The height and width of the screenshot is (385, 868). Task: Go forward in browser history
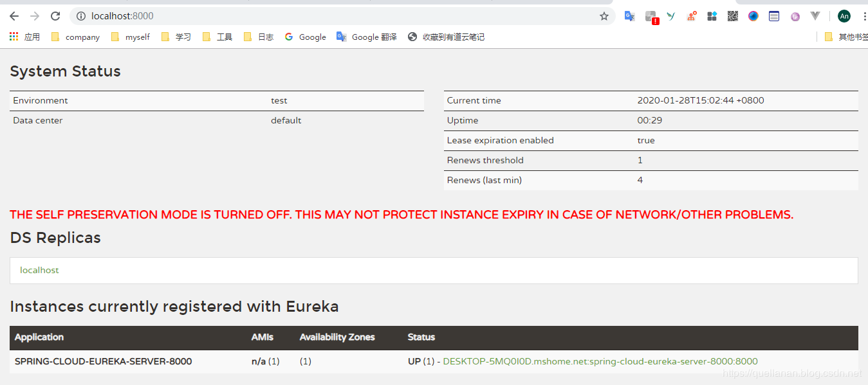[x=35, y=16]
